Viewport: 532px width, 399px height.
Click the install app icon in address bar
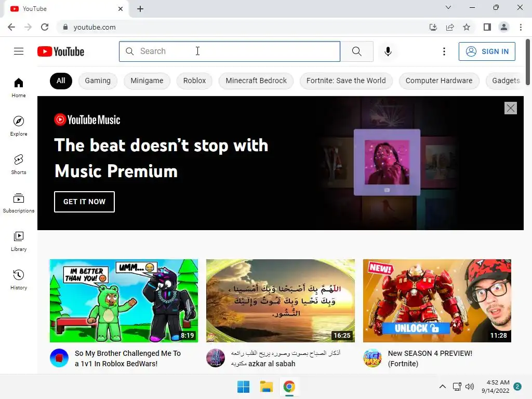point(433,27)
